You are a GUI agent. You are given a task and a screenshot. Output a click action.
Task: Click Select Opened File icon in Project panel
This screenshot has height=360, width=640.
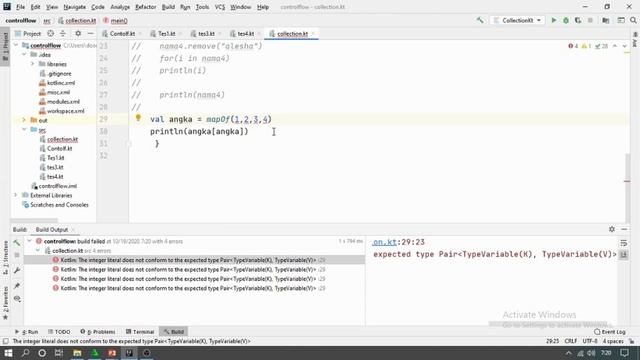(x=50, y=33)
